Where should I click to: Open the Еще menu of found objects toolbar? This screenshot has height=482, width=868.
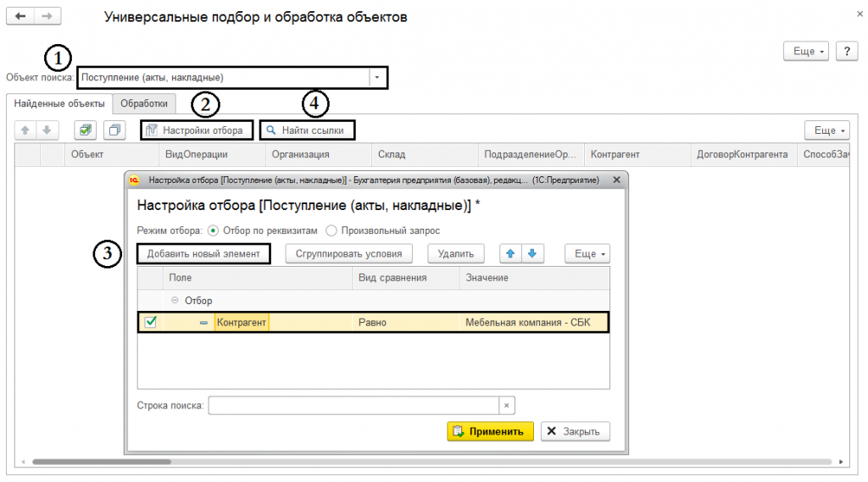pos(827,130)
